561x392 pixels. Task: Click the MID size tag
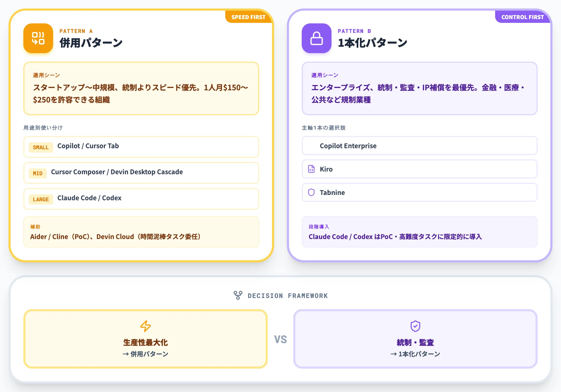(x=38, y=173)
